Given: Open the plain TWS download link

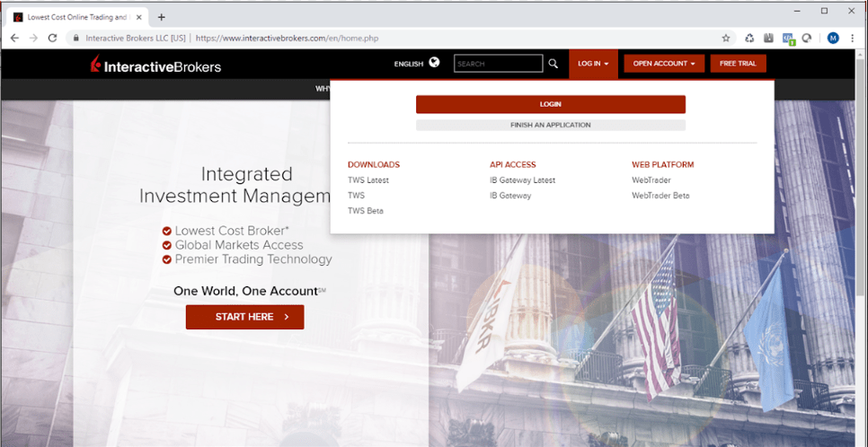Looking at the screenshot, I should click(x=356, y=196).
